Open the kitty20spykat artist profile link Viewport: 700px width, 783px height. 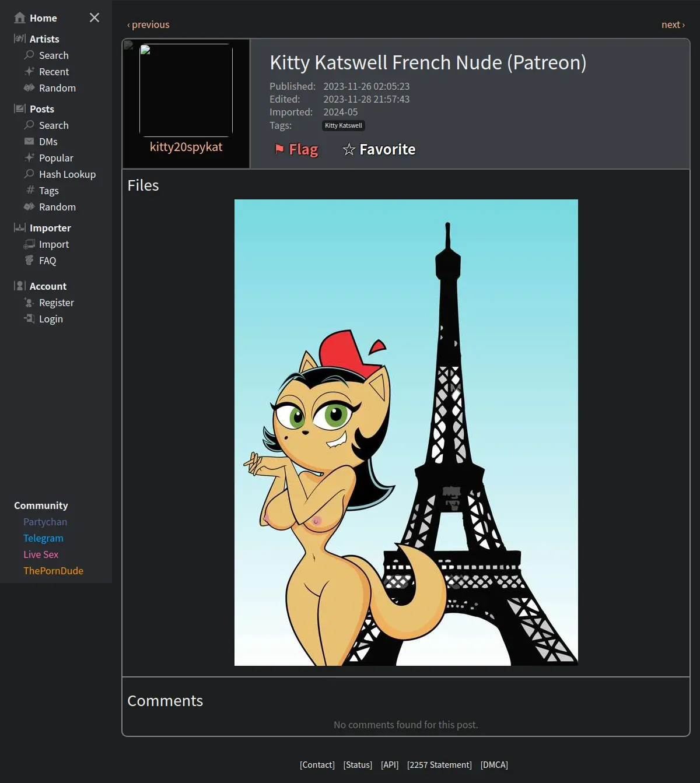click(x=186, y=147)
